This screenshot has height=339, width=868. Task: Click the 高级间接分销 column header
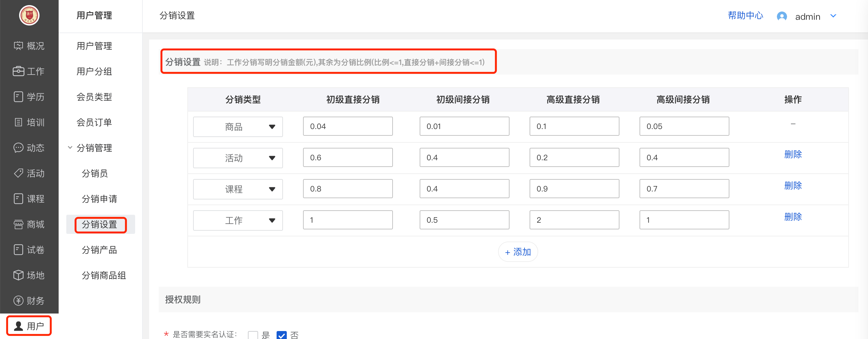click(x=683, y=99)
